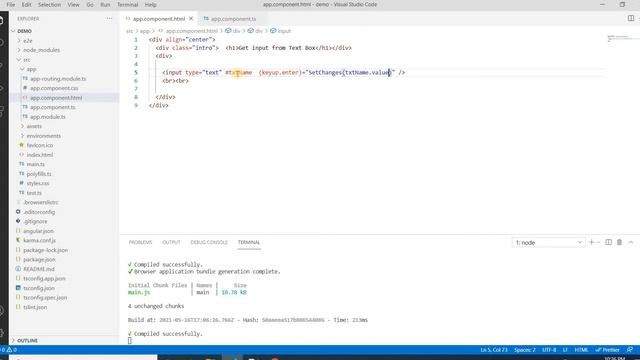Open styles.css in explorer
Screen dimensions: 640x360
(38, 183)
